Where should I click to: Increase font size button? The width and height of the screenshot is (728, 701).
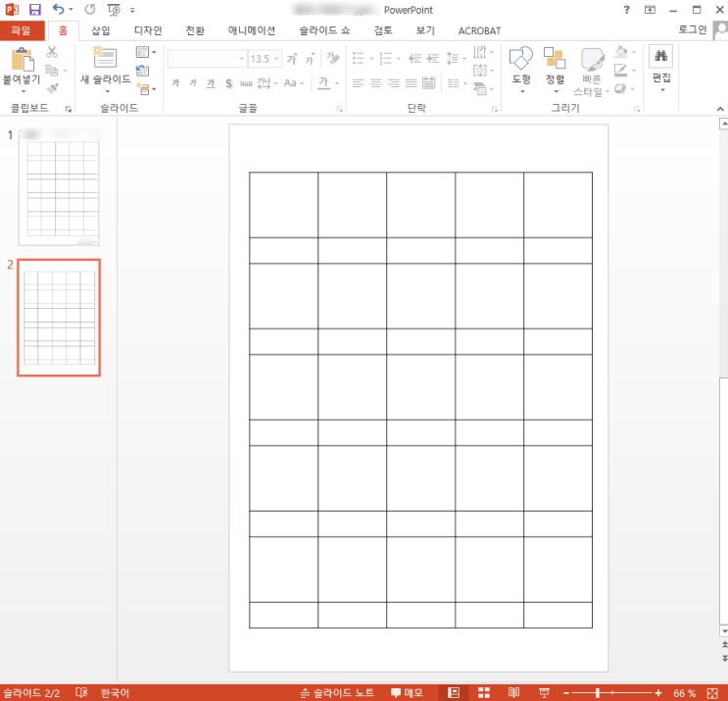292,59
